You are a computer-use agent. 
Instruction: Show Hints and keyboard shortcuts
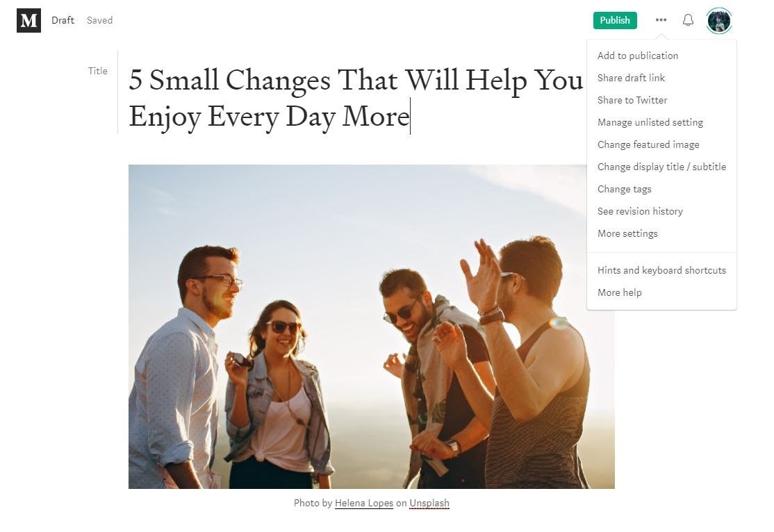coord(661,270)
